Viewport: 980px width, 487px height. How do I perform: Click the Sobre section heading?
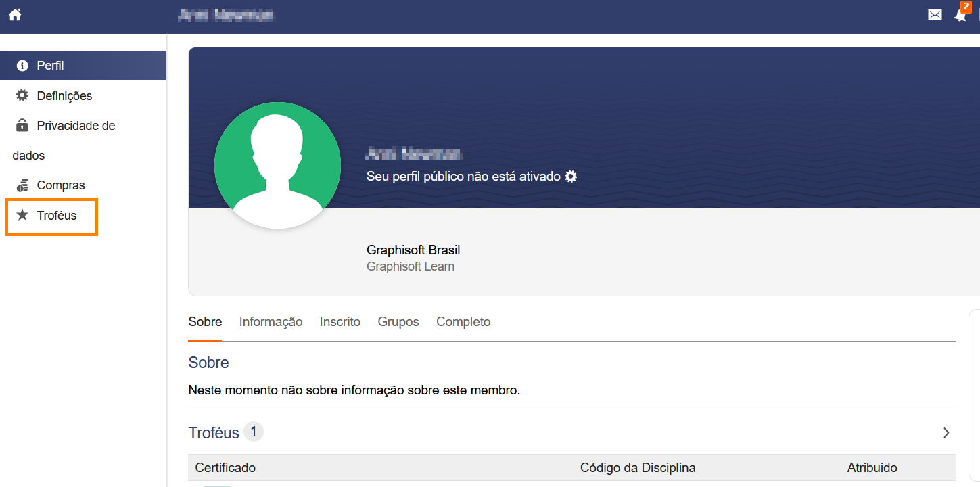(208, 363)
